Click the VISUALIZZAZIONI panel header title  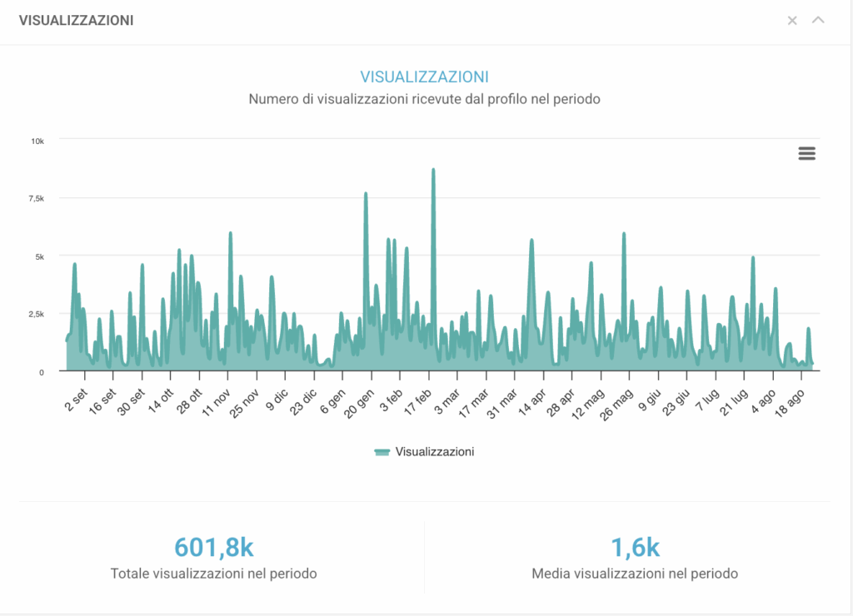click(76, 21)
